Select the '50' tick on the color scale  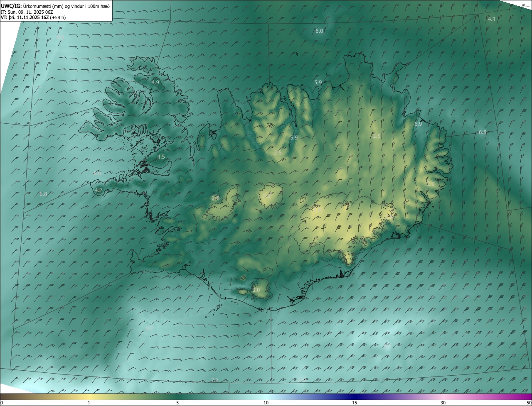point(529,403)
